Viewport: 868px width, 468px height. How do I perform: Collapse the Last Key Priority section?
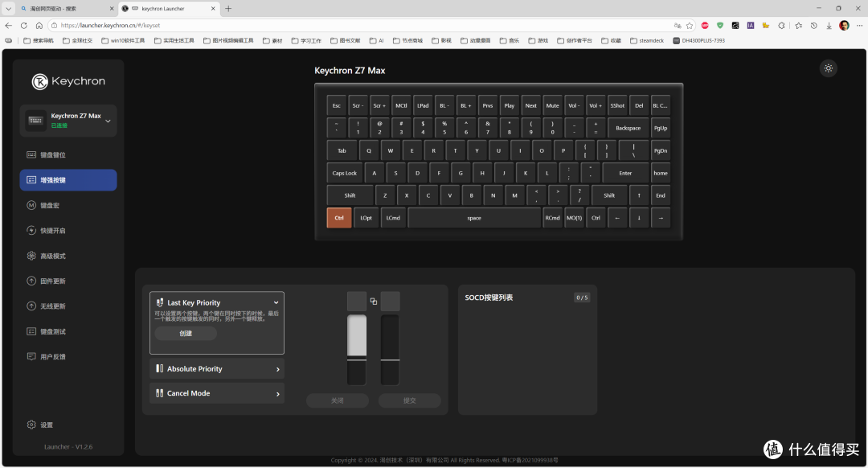pyautogui.click(x=276, y=302)
